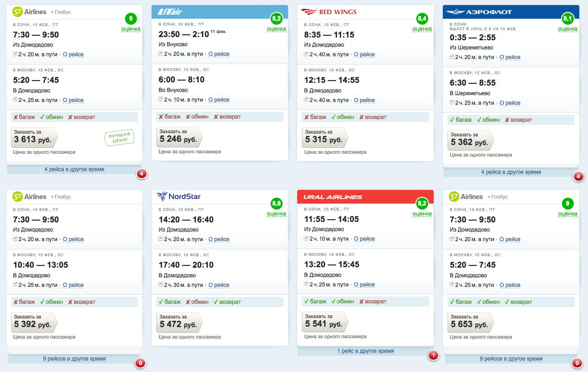Click the 'багаж' indicator on the Aeroflot card
The image size is (588, 372).
point(461,120)
